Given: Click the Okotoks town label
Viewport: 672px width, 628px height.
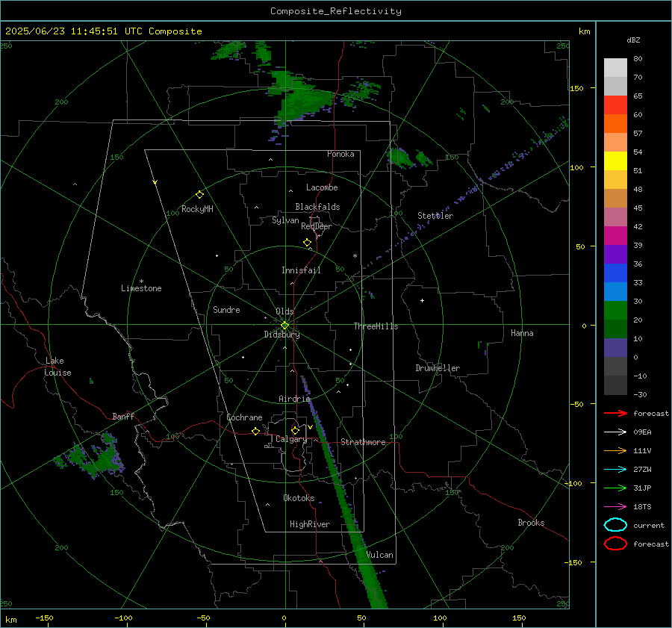Looking at the screenshot, I should (299, 498).
